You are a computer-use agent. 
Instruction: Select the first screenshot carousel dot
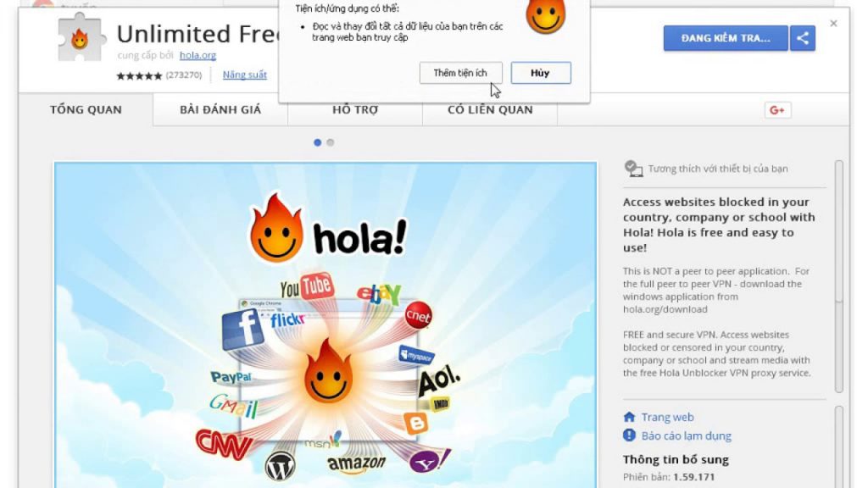317,142
